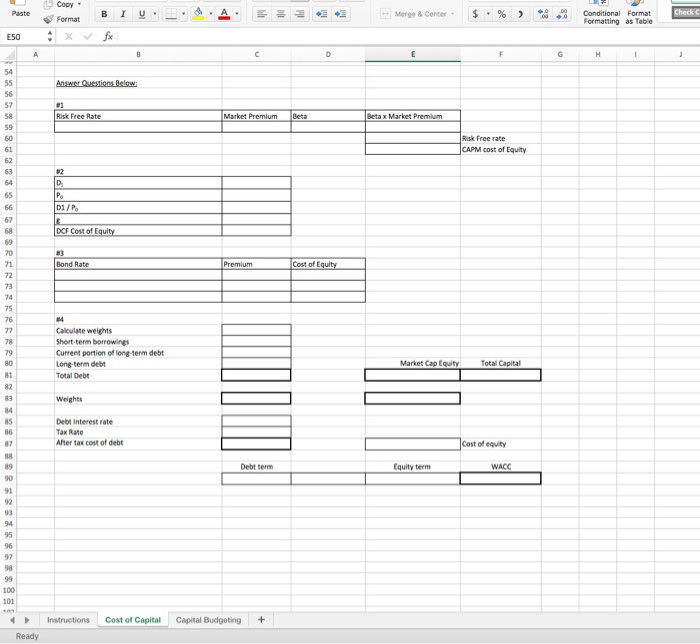Confirm formula entry with checkmark icon
The width and height of the screenshot is (700, 644).
point(88,37)
